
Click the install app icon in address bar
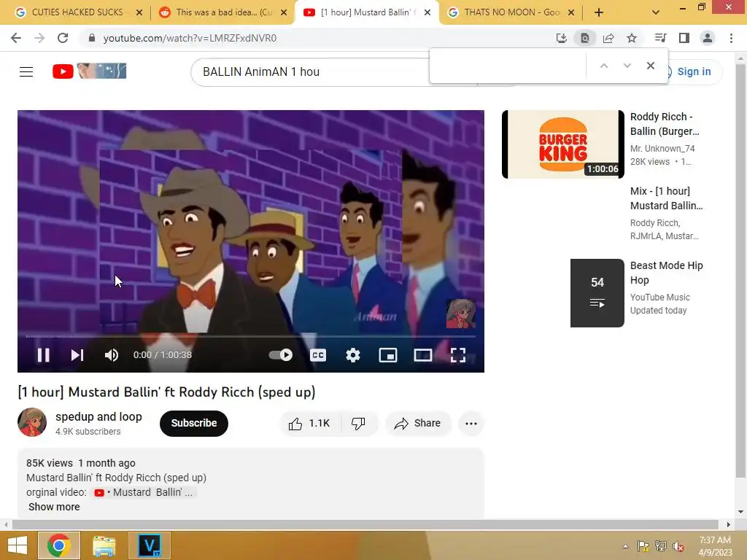coord(562,38)
